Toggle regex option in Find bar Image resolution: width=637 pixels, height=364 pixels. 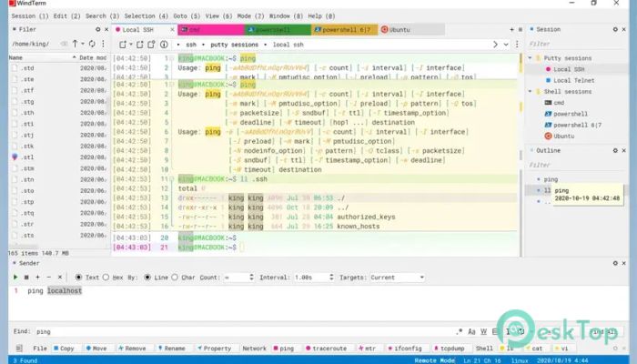460,331
